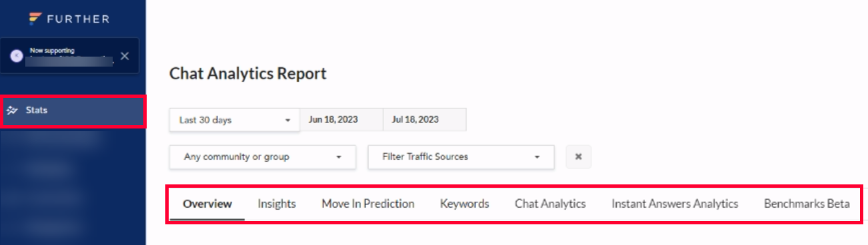Expand the Last 30 days dropdown
This screenshot has width=868, height=245.
(x=235, y=120)
